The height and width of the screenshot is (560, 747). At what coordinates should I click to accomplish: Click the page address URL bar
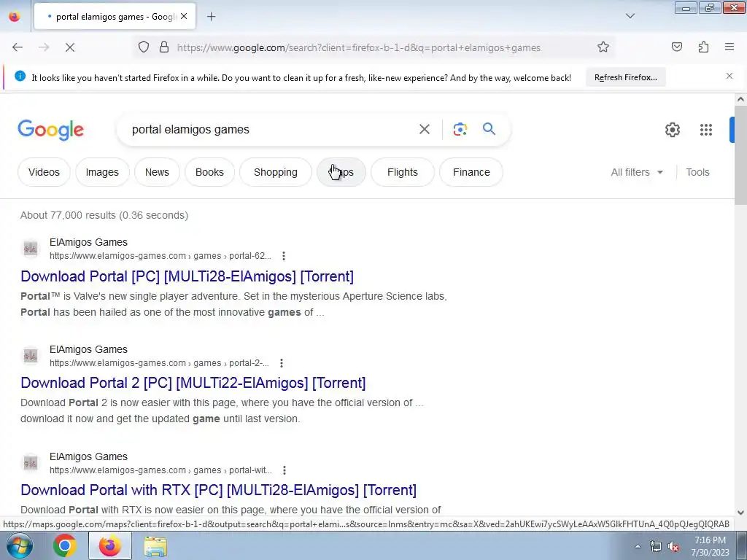click(x=359, y=47)
